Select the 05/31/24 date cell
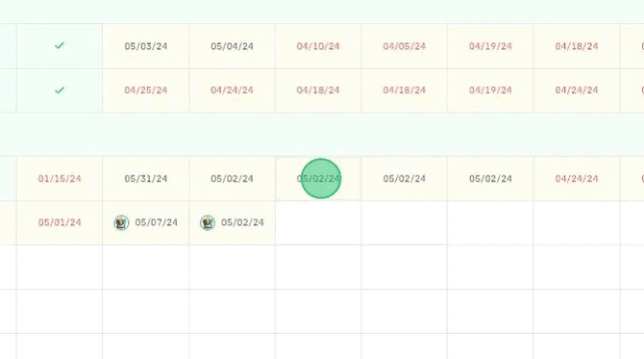The image size is (644, 359). [x=146, y=178]
